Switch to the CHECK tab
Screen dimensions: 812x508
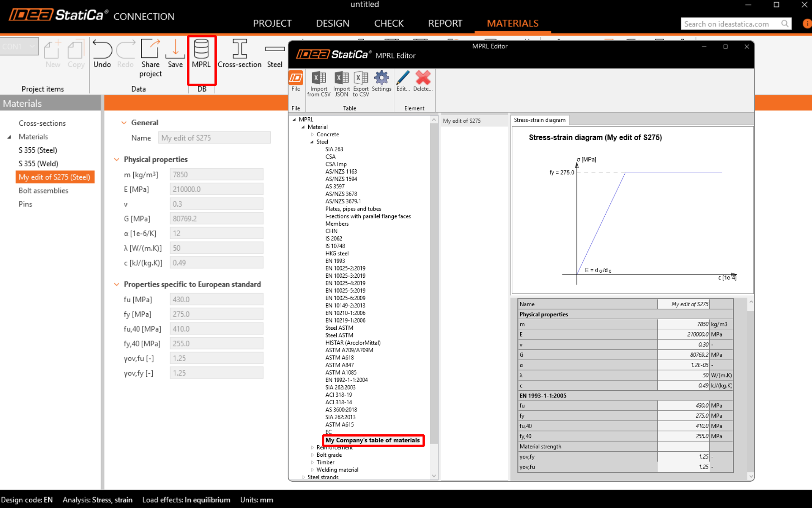[x=389, y=23]
